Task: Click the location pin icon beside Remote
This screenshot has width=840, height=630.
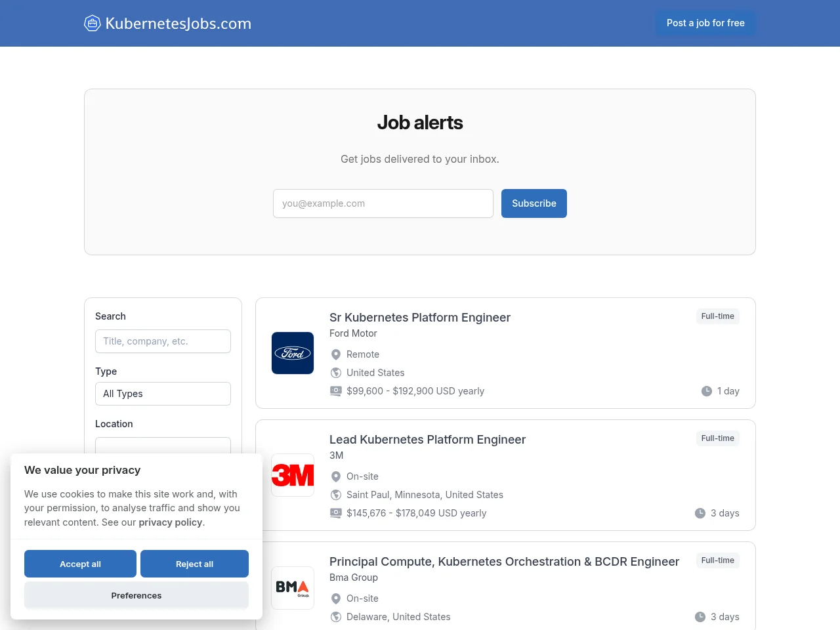Action: click(336, 354)
